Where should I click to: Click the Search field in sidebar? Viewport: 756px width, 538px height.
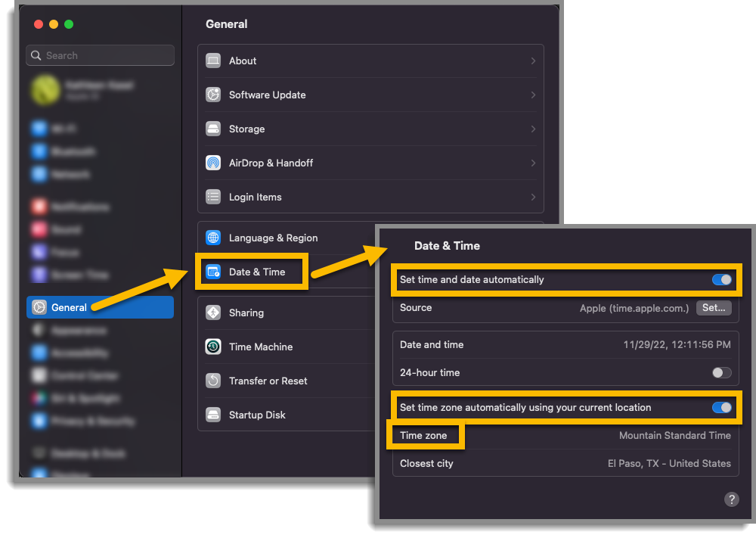(x=101, y=55)
